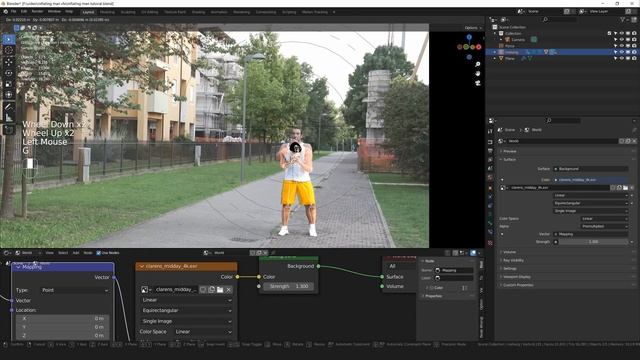Hide the Collection row in viewport (eye icon)
The image size is (640, 360).
(622, 33)
